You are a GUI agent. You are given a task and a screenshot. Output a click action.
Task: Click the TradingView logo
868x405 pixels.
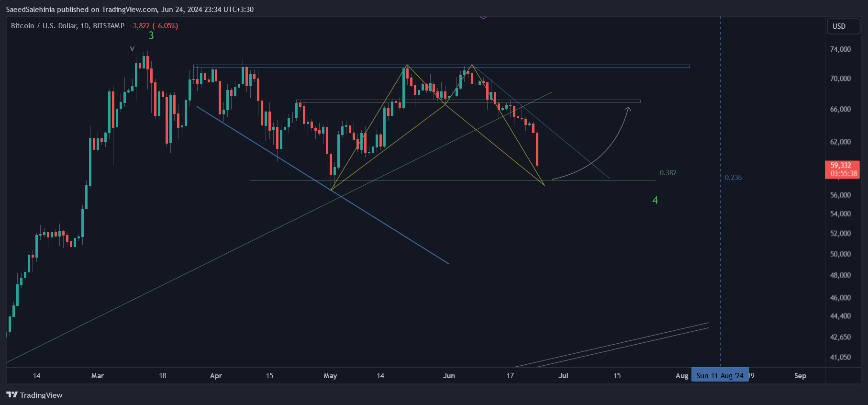(x=34, y=395)
